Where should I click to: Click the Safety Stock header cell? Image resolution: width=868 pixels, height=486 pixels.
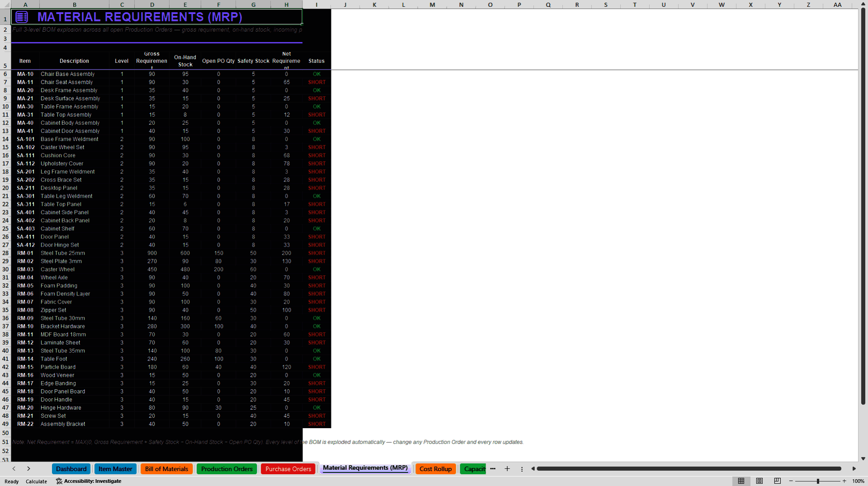[x=253, y=61]
